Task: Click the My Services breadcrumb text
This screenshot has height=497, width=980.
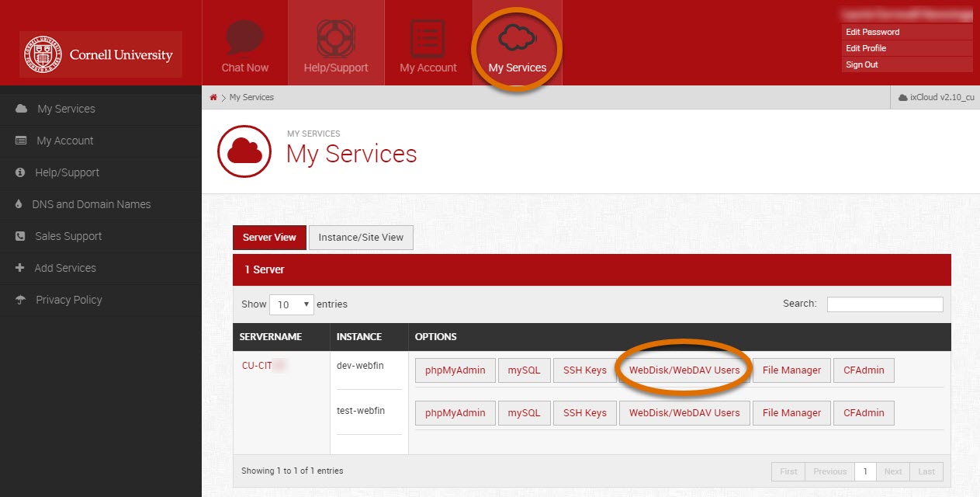Action: [251, 97]
